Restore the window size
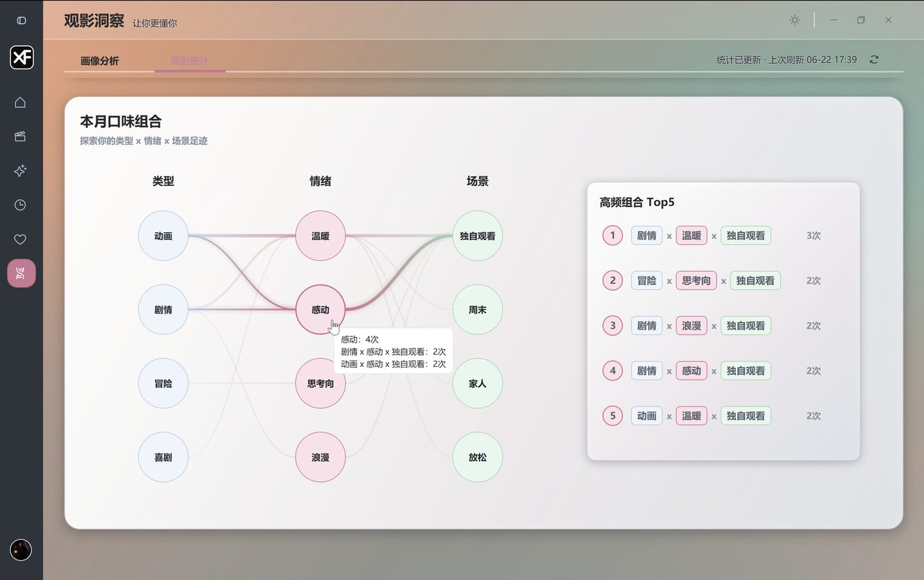The height and width of the screenshot is (580, 924). click(x=861, y=20)
